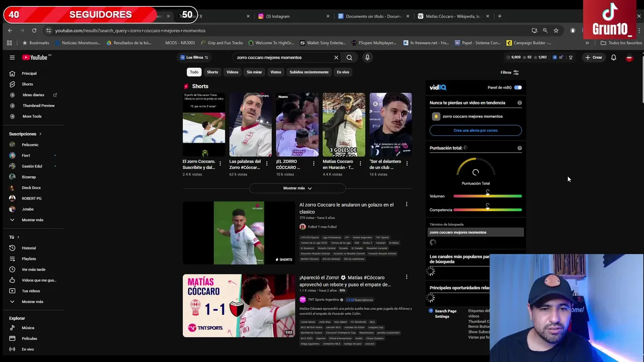Click the Crear button
Viewport: 644px width, 362px height.
click(594, 57)
